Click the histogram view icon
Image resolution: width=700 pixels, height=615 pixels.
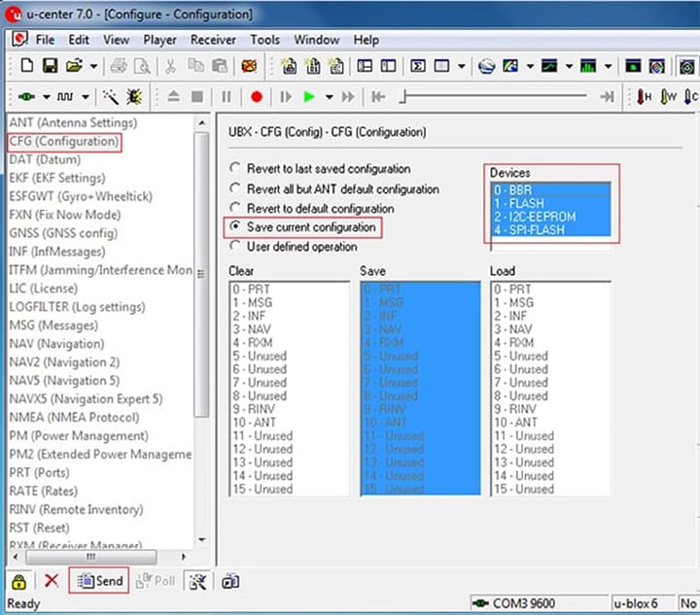tap(588, 66)
